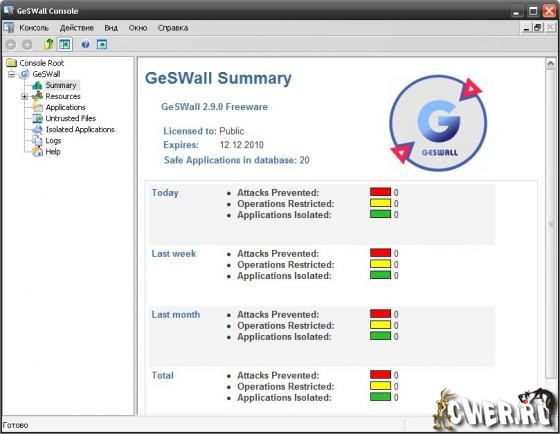Viewport: 560px width, 434px height.
Task: Expand the Resources tree node
Action: [x=25, y=96]
